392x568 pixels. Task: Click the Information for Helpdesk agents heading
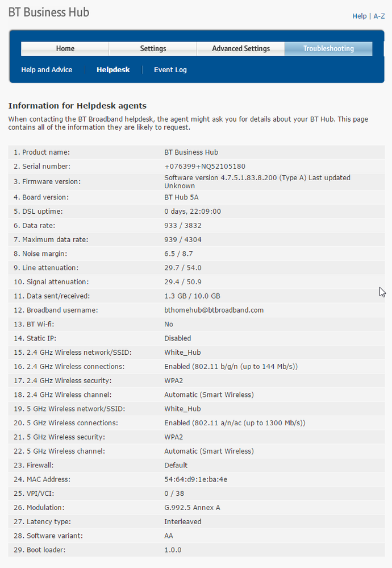tap(77, 106)
